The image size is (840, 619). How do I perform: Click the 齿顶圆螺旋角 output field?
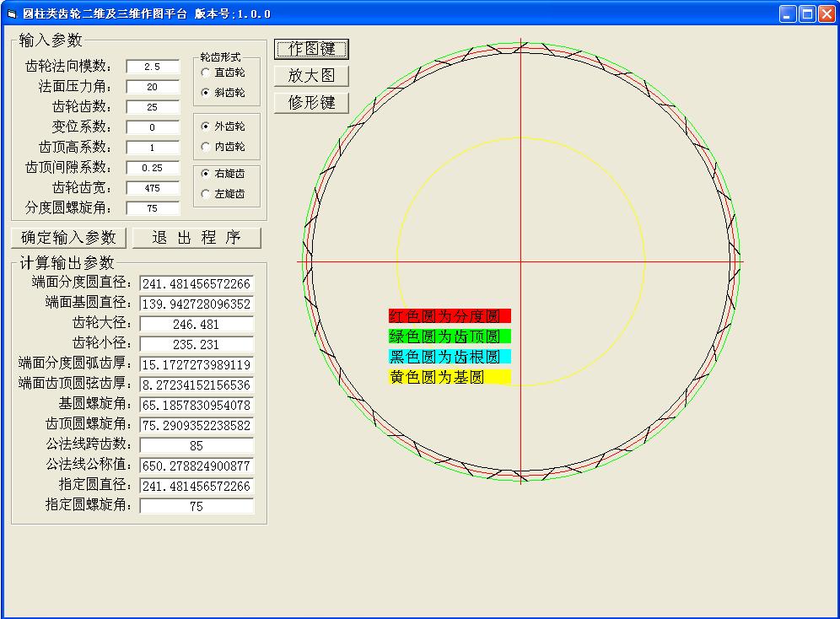(197, 426)
